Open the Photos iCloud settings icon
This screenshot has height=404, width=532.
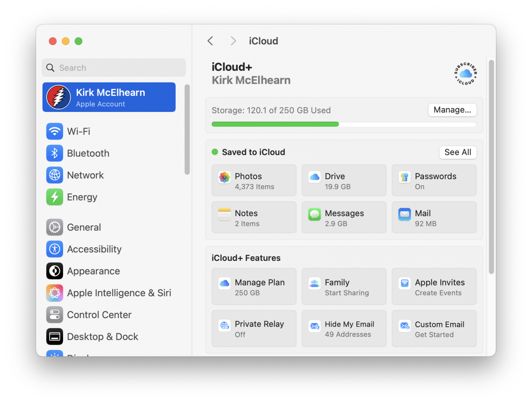coord(224,177)
